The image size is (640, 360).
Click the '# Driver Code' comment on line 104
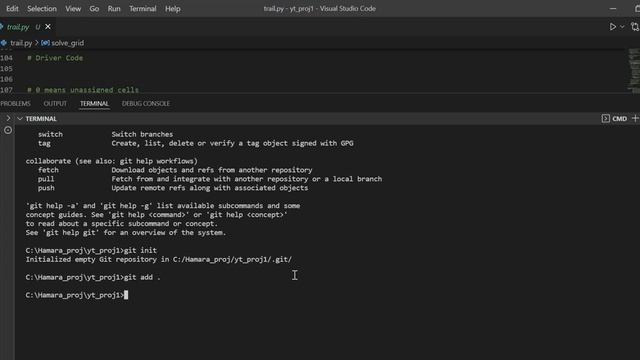coord(55,58)
